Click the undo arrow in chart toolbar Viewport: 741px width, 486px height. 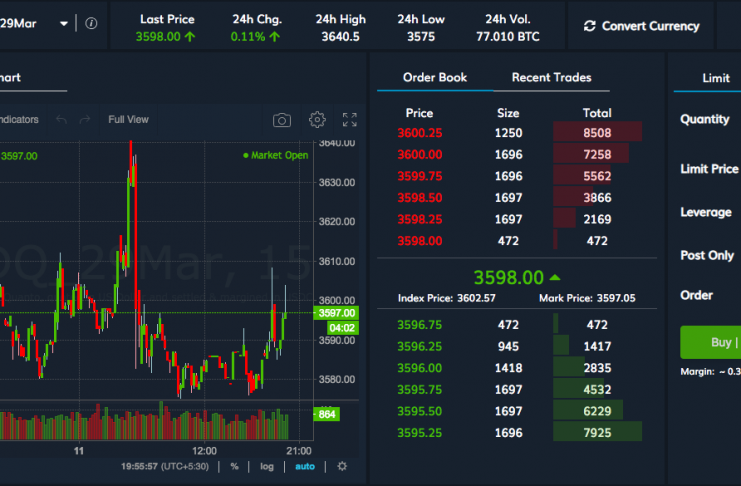click(x=62, y=120)
